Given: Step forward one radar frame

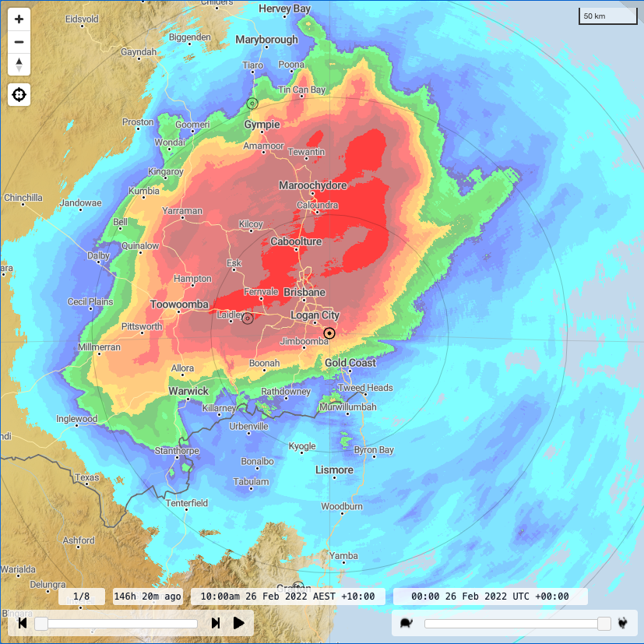Looking at the screenshot, I should 216,623.
